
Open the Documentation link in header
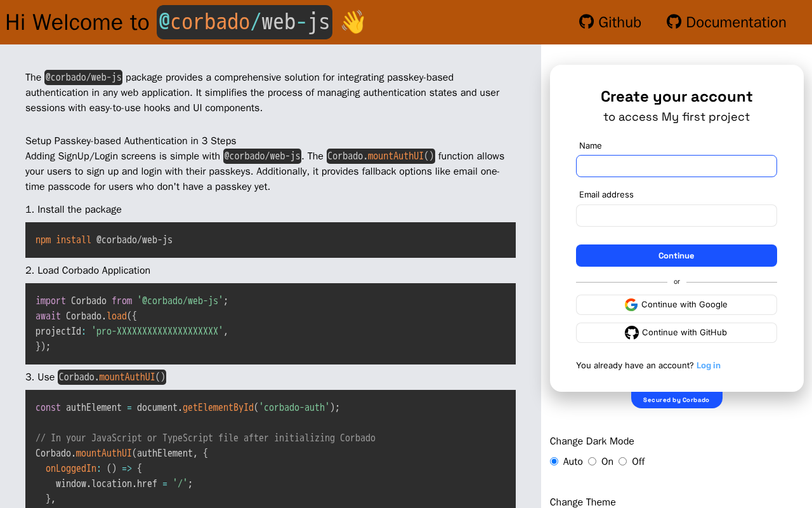point(726,22)
